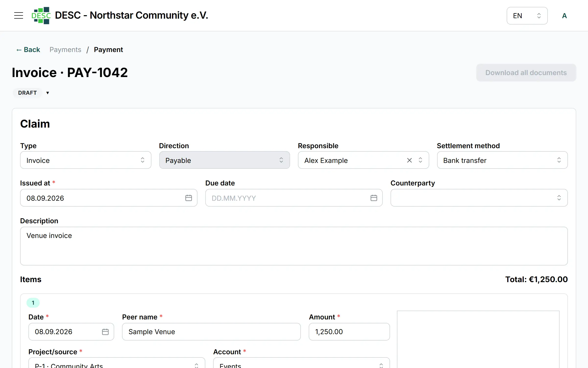The image size is (588, 368).
Task: Click the DRAFT status badge
Action: point(27,93)
